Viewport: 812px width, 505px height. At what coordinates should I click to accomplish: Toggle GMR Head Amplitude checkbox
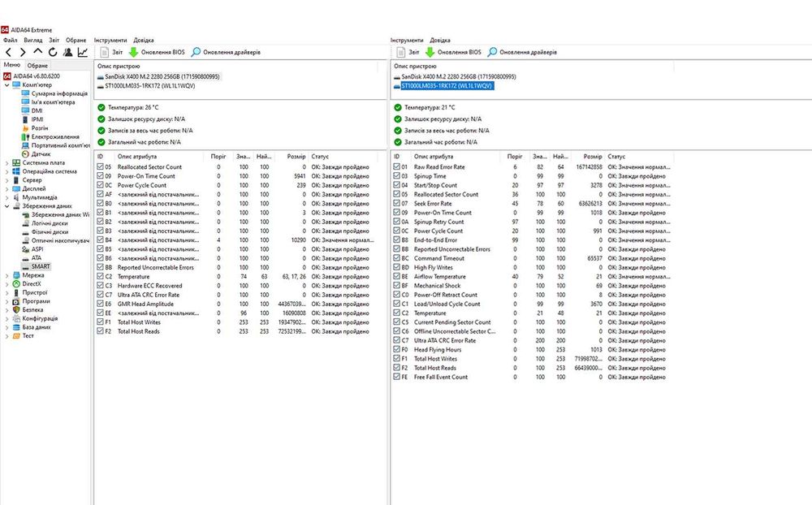(x=101, y=304)
